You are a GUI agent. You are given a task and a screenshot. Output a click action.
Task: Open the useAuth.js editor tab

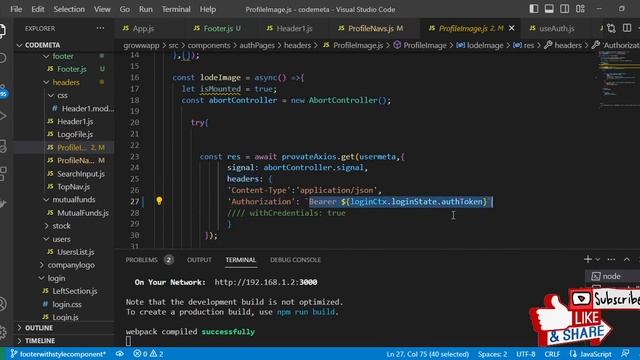pos(557,28)
